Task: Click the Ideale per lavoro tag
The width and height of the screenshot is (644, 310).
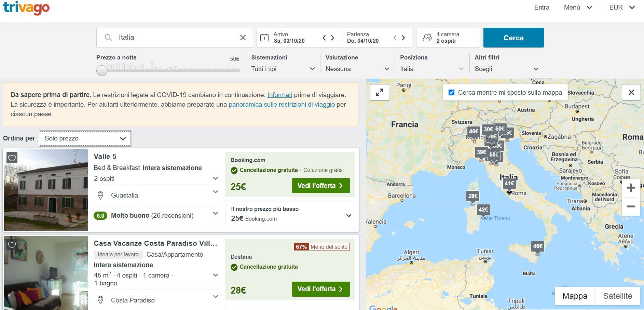Action: tap(118, 255)
